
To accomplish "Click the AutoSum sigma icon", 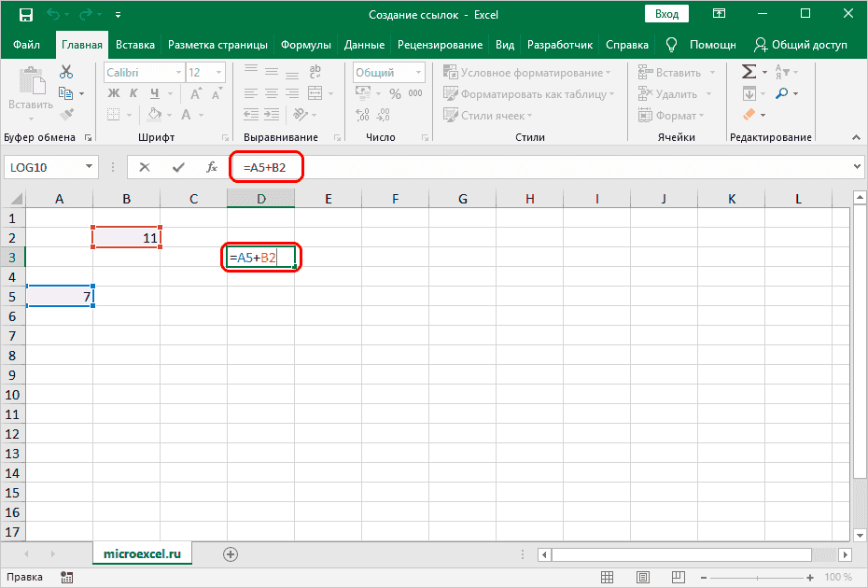I will (x=749, y=72).
